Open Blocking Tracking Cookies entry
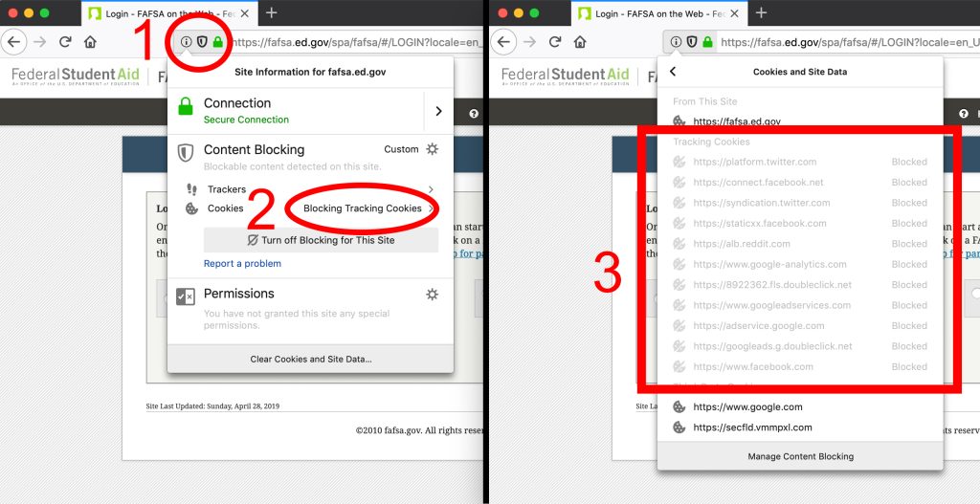Image resolution: width=980 pixels, height=504 pixels. 363,208
